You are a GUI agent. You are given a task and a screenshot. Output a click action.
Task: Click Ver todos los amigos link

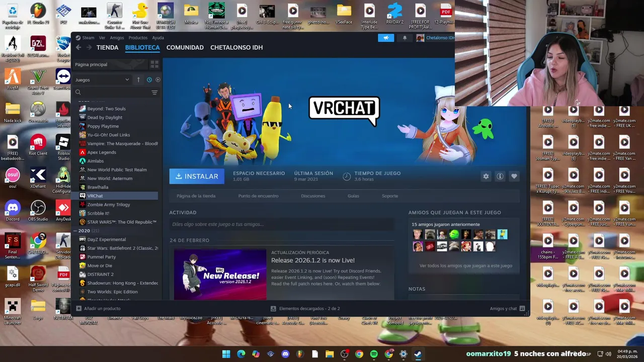click(x=466, y=265)
